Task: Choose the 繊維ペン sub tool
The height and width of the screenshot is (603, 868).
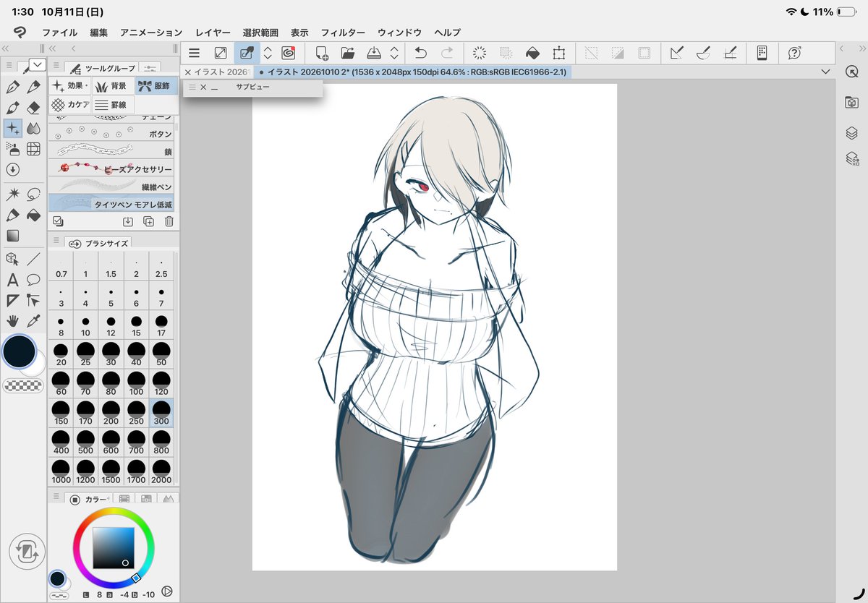Action: [x=111, y=187]
